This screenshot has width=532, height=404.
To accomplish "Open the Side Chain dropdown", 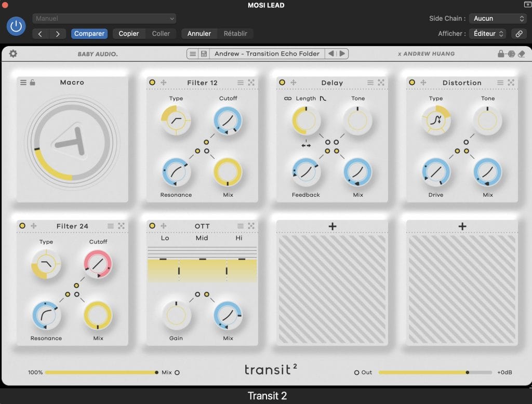I will [498, 18].
